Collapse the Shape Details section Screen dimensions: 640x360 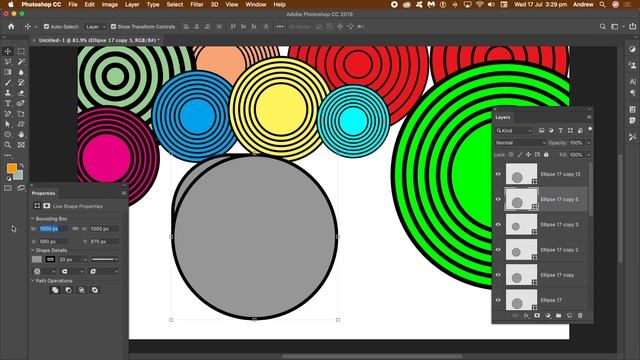33,250
